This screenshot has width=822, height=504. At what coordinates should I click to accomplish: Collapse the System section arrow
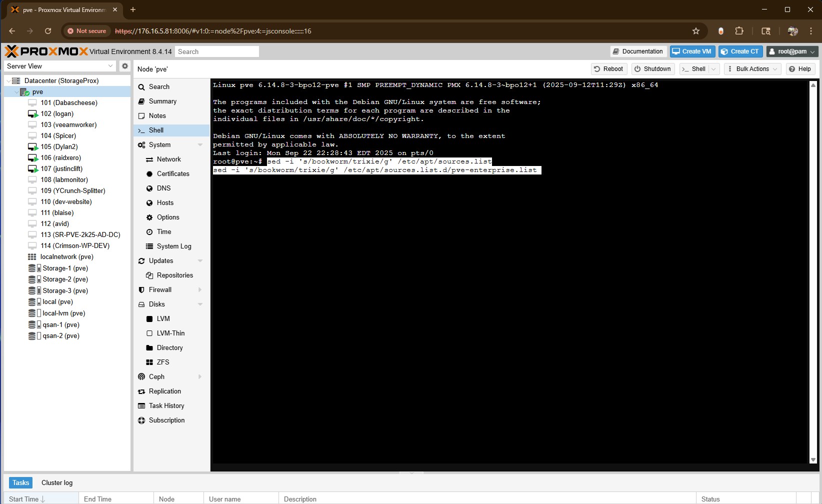200,145
